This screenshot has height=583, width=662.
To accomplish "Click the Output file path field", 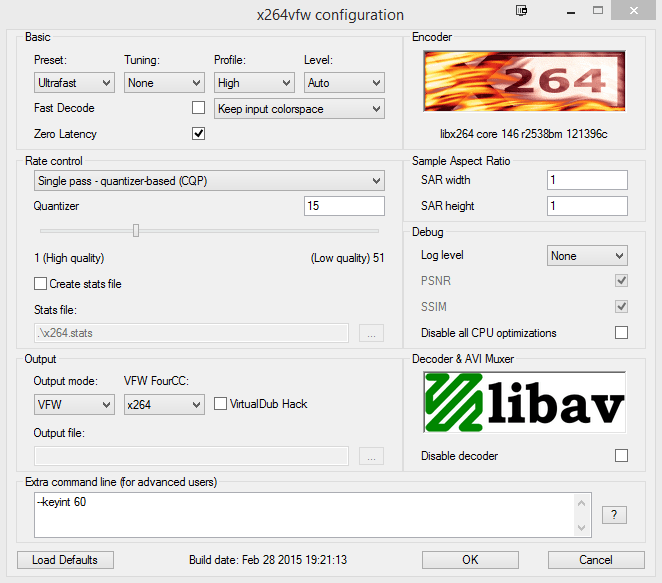I will pyautogui.click(x=192, y=456).
